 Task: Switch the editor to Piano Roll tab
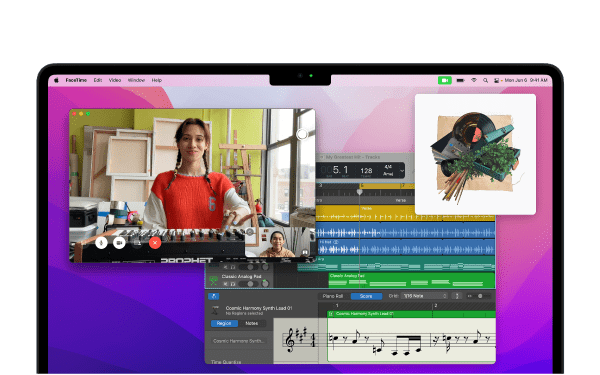[x=333, y=296]
